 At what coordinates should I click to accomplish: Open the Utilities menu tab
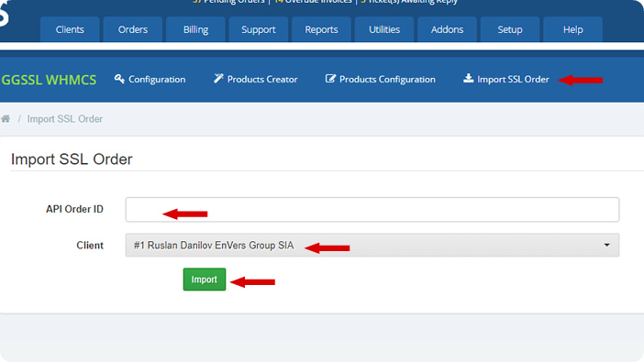(384, 29)
